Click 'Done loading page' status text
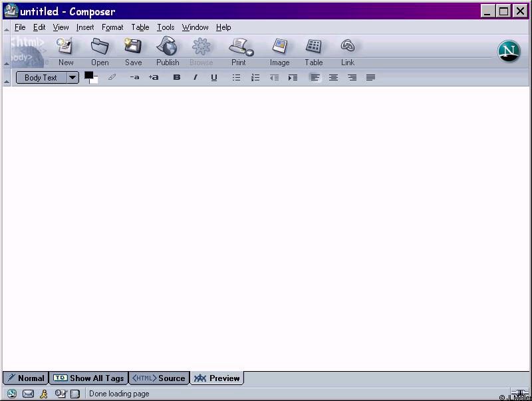 [119, 394]
